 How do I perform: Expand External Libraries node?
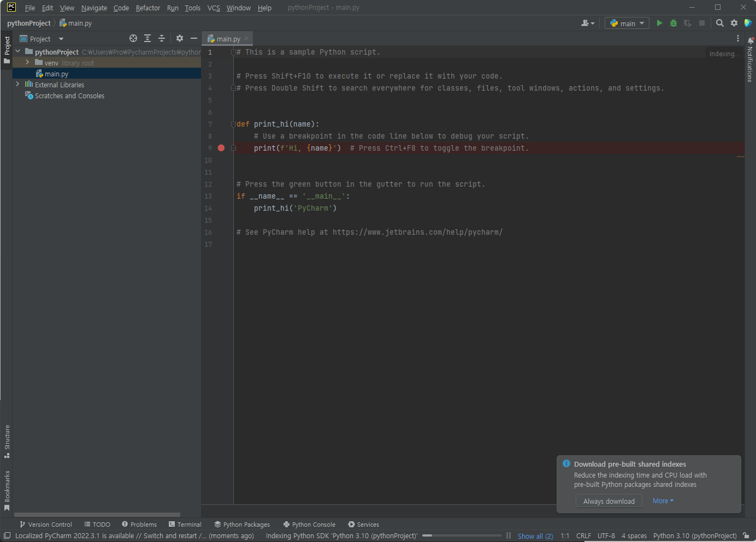17,84
